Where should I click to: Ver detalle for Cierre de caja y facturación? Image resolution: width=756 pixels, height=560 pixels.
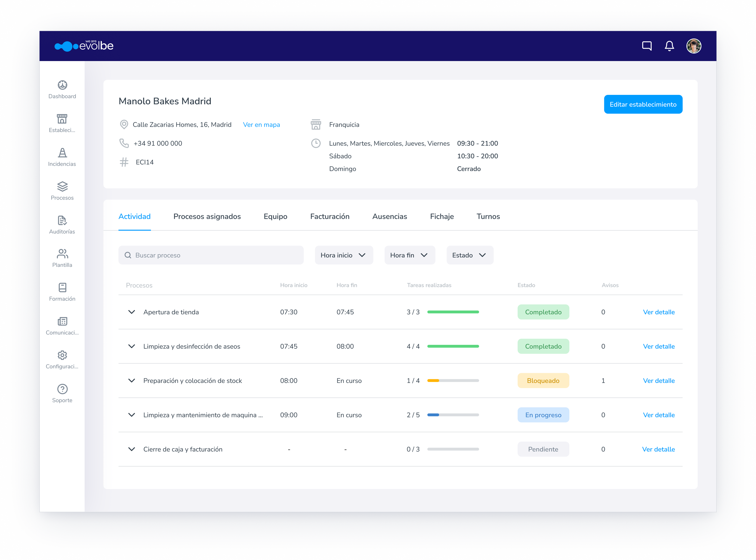pyautogui.click(x=658, y=449)
